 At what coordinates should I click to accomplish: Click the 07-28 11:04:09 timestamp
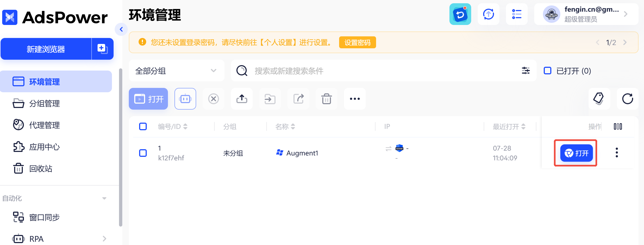(x=505, y=153)
